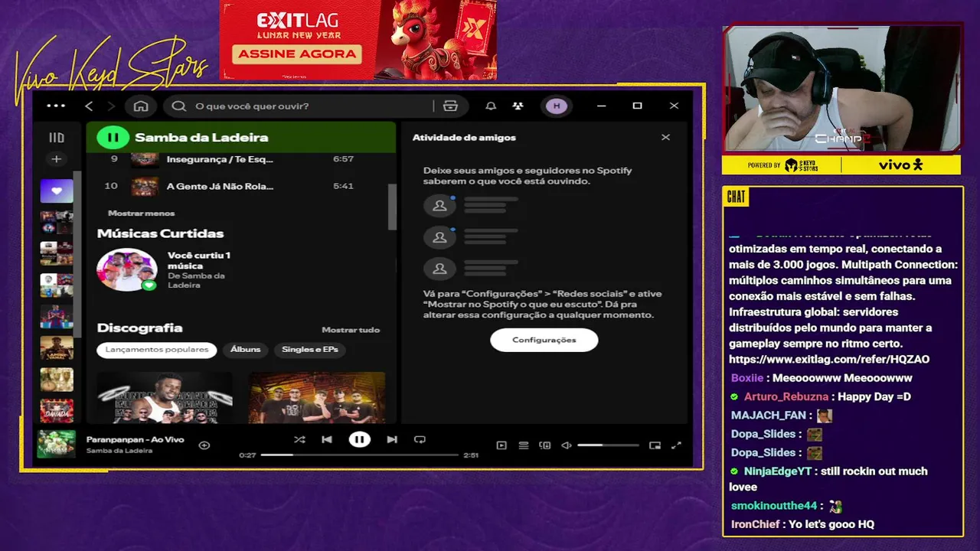Image resolution: width=980 pixels, height=551 pixels.
Task: Open the miniplayer icon
Action: tap(655, 445)
